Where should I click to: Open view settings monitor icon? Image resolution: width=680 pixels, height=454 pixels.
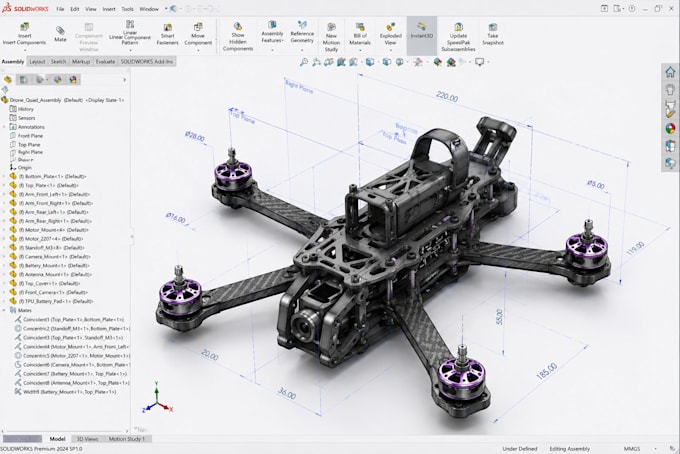click(479, 62)
